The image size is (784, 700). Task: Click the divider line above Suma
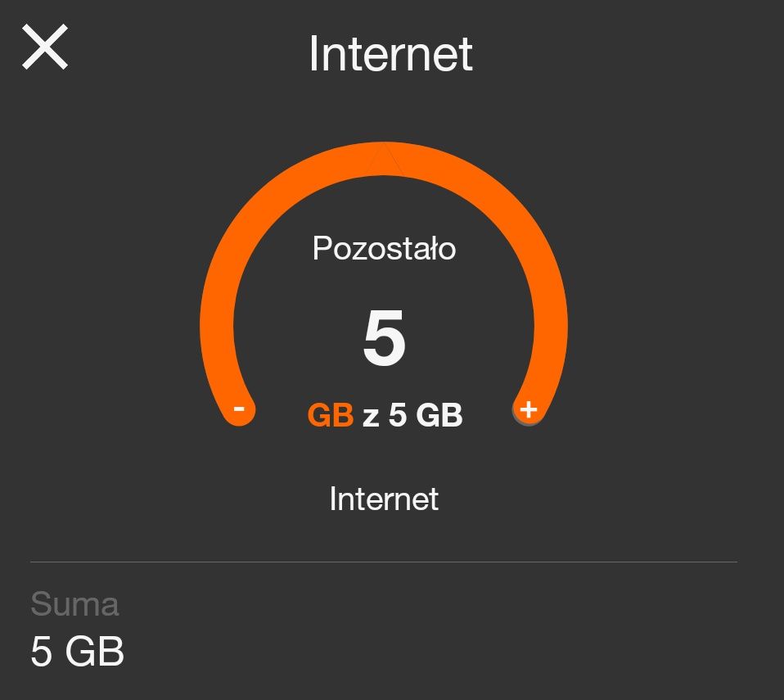click(384, 562)
